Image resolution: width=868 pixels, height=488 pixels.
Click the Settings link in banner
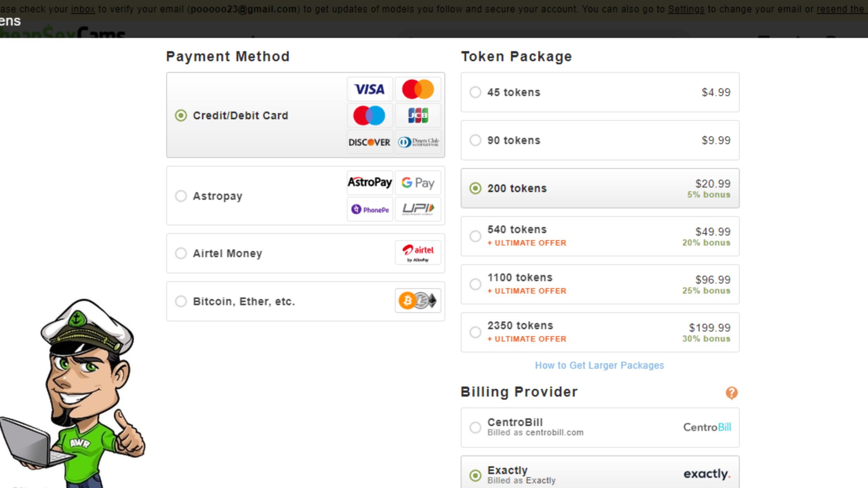(686, 9)
